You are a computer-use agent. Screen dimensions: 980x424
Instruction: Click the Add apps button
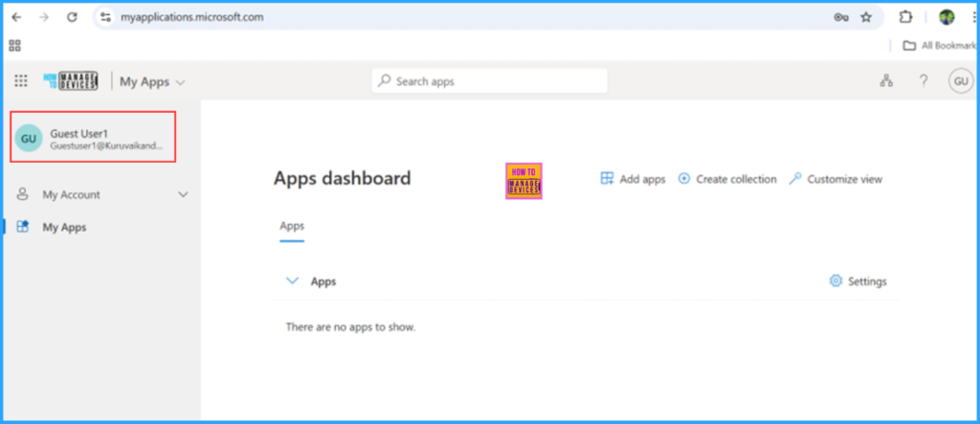[x=633, y=179]
